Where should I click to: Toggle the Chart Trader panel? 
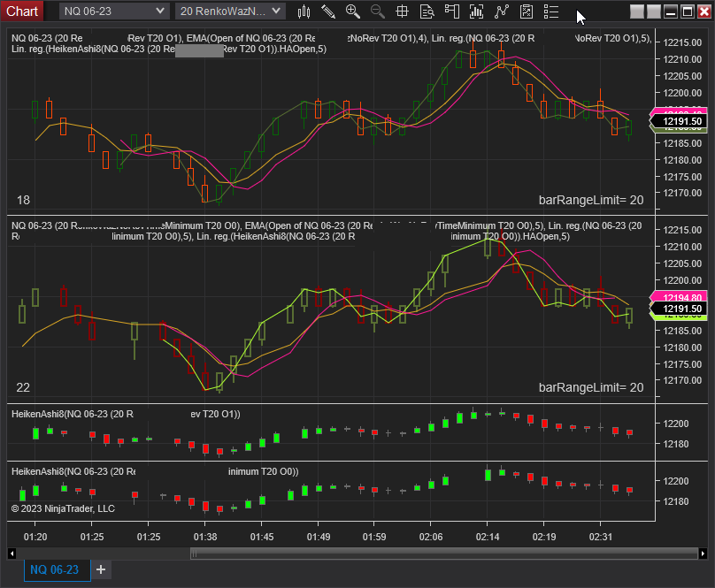tap(527, 11)
